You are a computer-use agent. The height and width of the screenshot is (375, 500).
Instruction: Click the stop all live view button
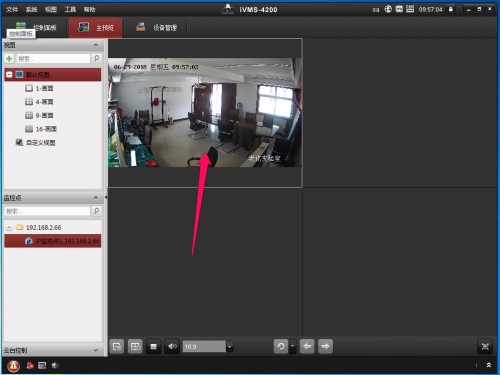coord(154,346)
